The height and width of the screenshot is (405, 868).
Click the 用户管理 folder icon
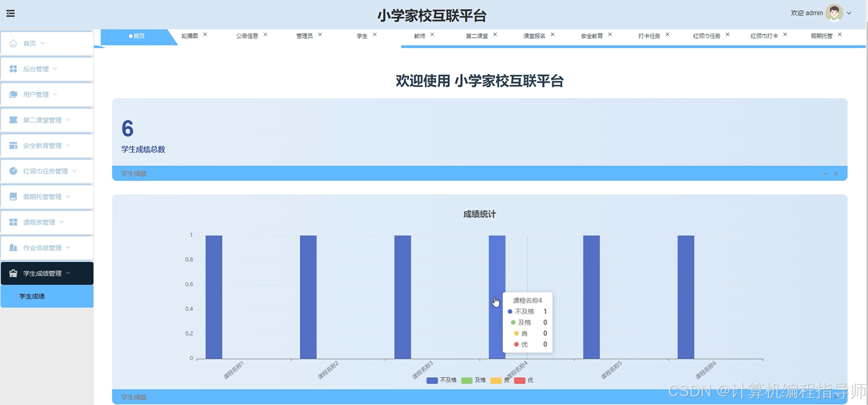pyautogui.click(x=13, y=94)
